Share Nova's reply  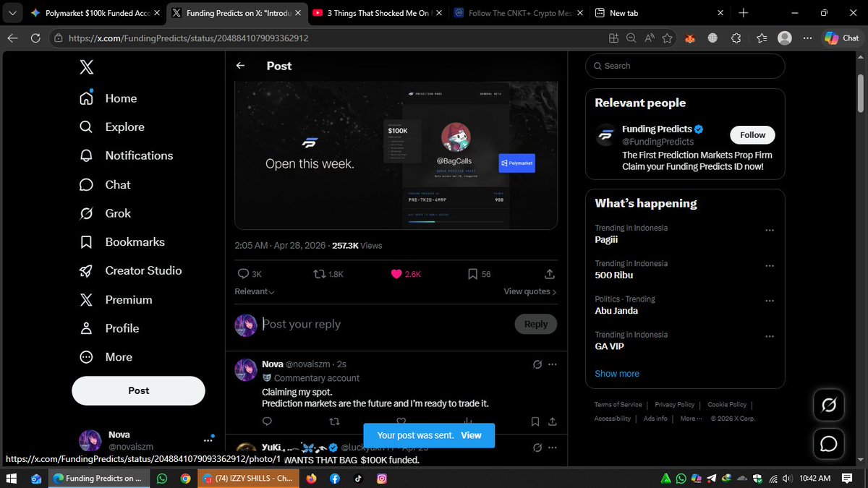point(553,421)
